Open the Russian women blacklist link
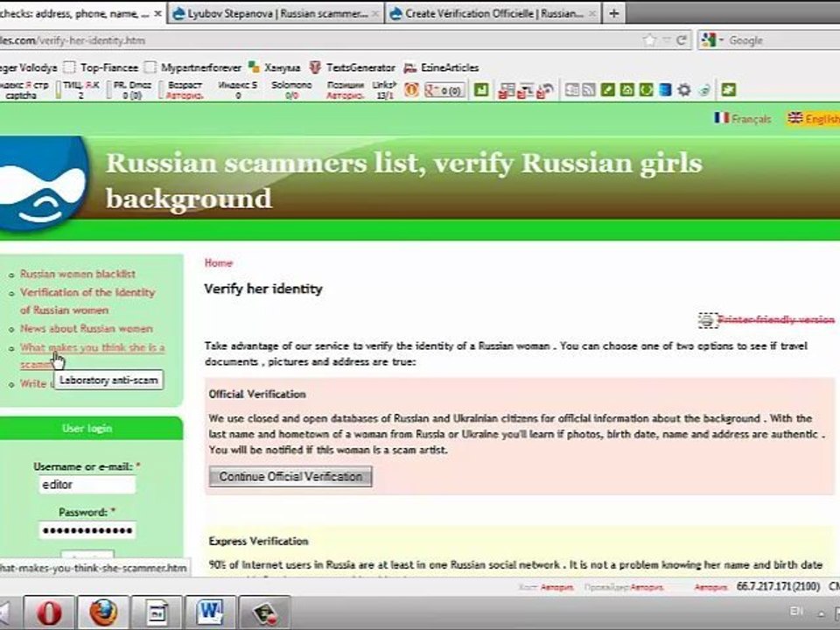840x630 pixels. click(x=78, y=274)
